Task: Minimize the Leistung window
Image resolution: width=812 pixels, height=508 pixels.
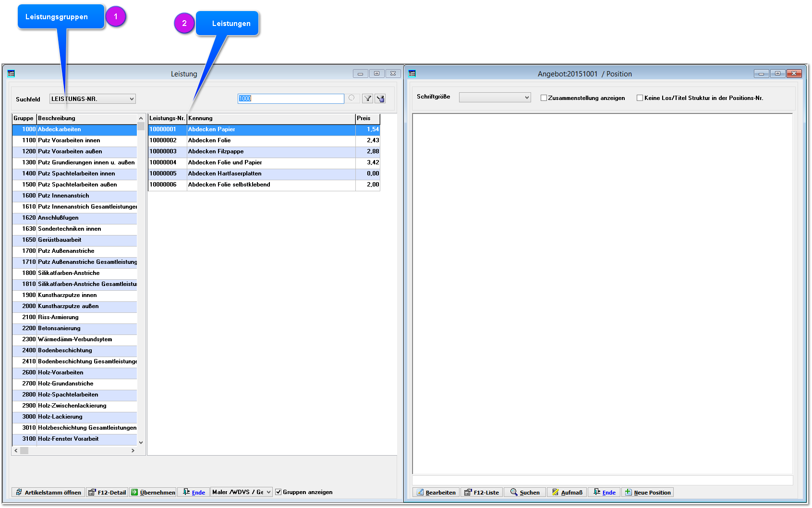Action: (360, 74)
